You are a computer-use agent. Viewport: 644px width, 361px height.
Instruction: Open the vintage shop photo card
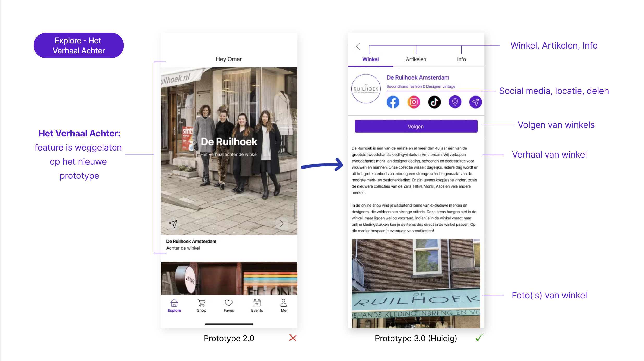click(x=229, y=278)
